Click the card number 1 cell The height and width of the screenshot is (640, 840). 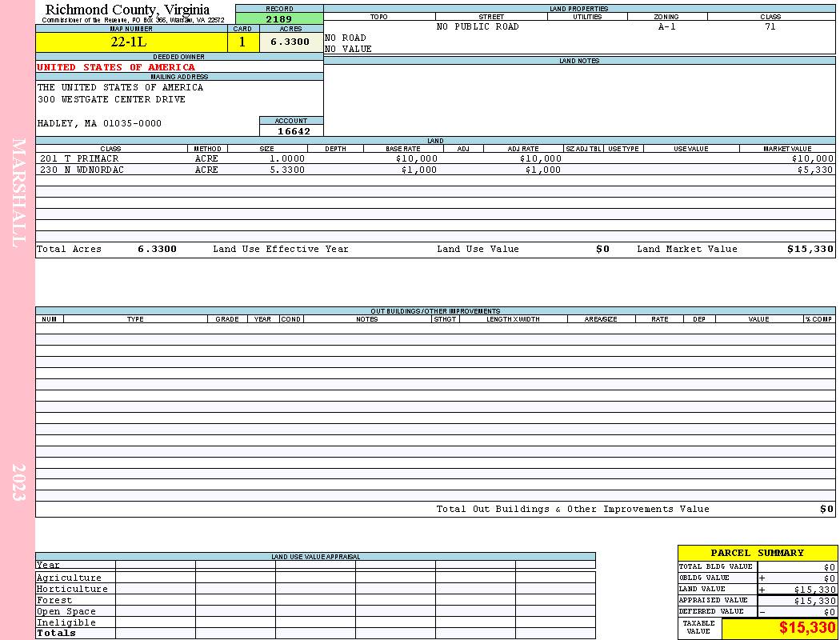(x=243, y=42)
